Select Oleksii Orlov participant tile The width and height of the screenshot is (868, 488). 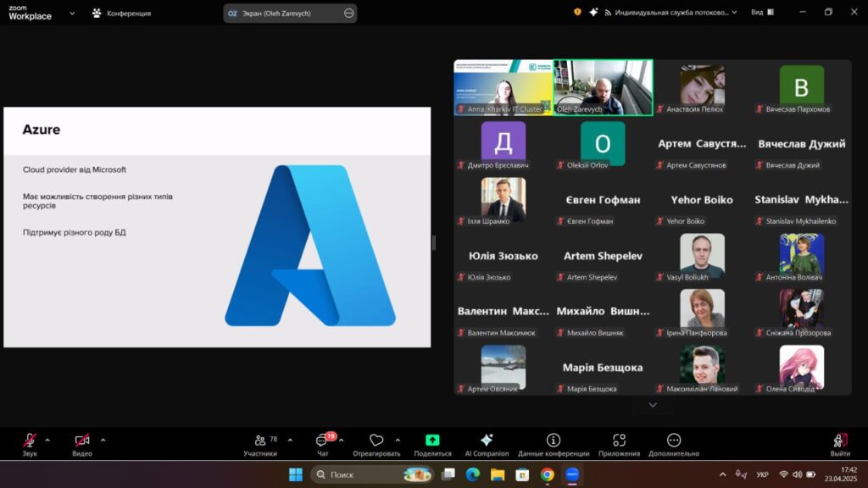[x=603, y=144]
